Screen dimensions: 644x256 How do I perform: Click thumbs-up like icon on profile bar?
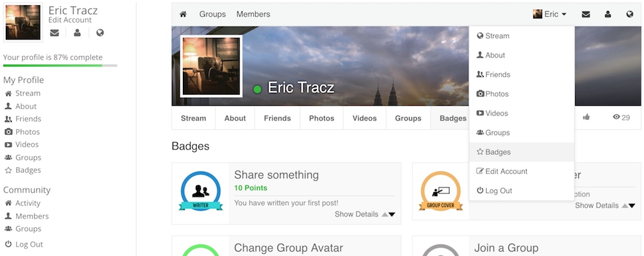coord(586,117)
